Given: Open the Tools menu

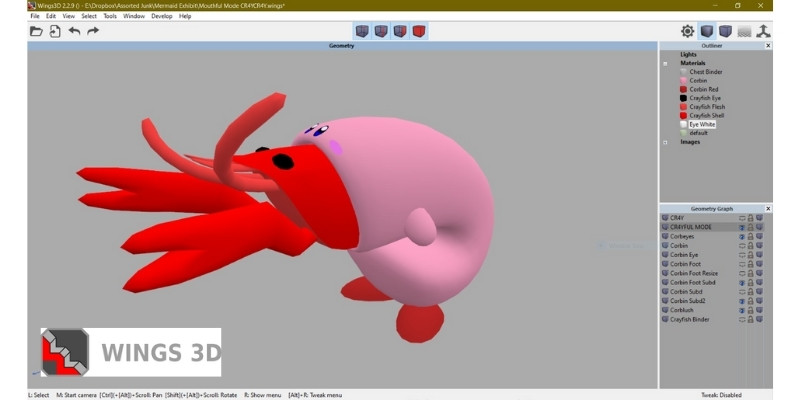Looking at the screenshot, I should pos(110,16).
